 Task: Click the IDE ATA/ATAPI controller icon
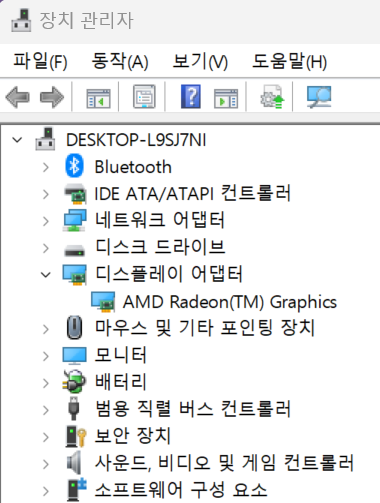75,193
